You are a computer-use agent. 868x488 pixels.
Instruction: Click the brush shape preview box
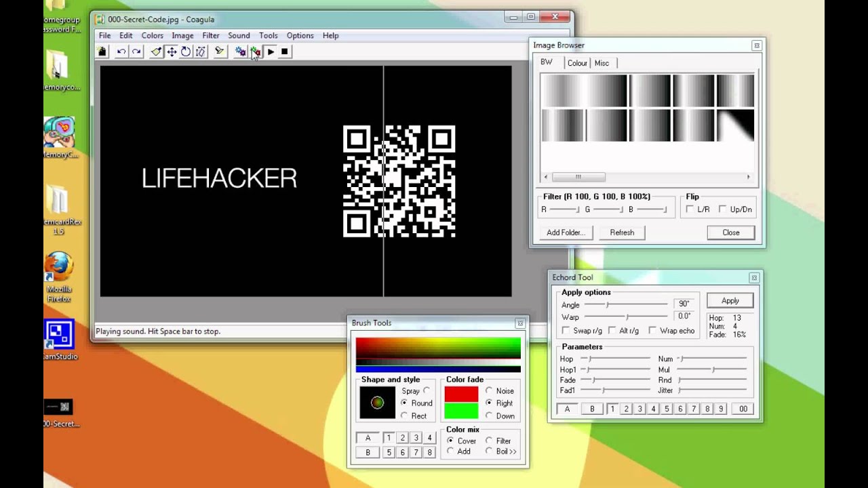(x=377, y=403)
